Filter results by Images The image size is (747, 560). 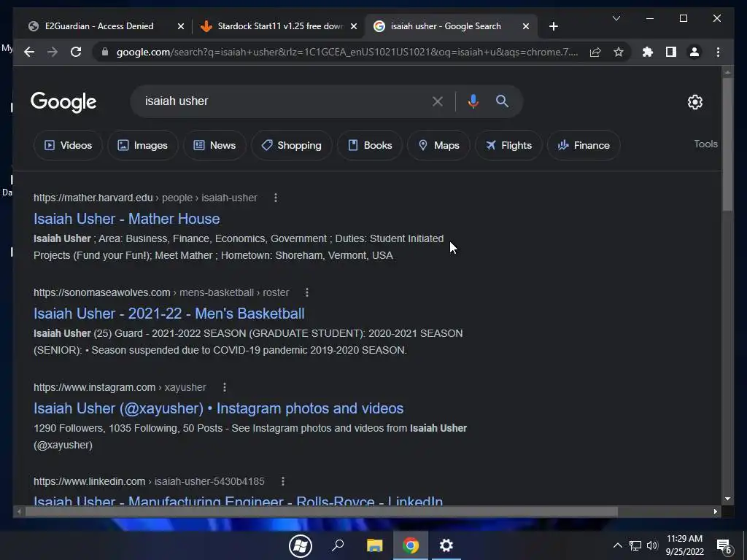tap(142, 145)
